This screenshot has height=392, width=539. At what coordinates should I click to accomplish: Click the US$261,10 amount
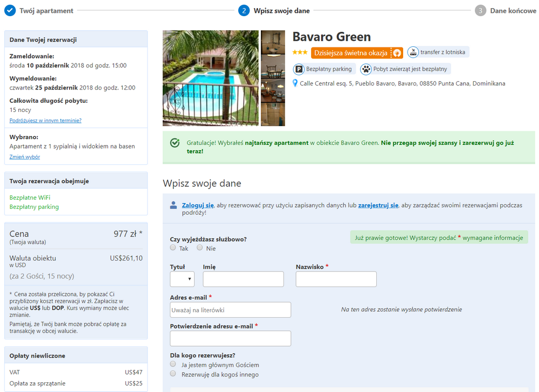pyautogui.click(x=126, y=258)
